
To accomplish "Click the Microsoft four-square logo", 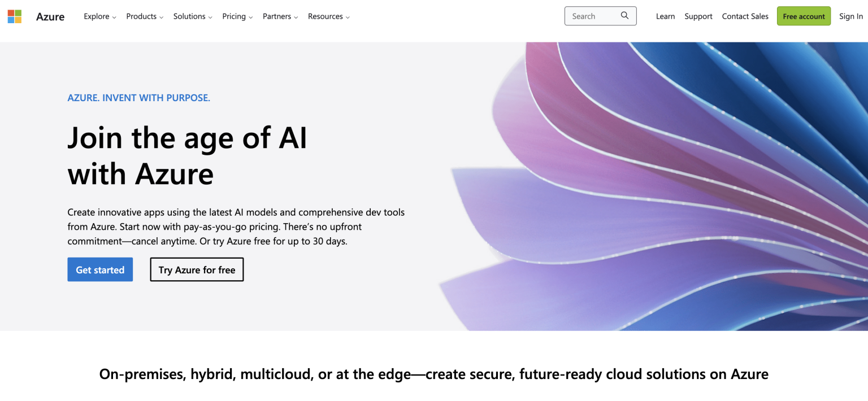I will tap(14, 16).
